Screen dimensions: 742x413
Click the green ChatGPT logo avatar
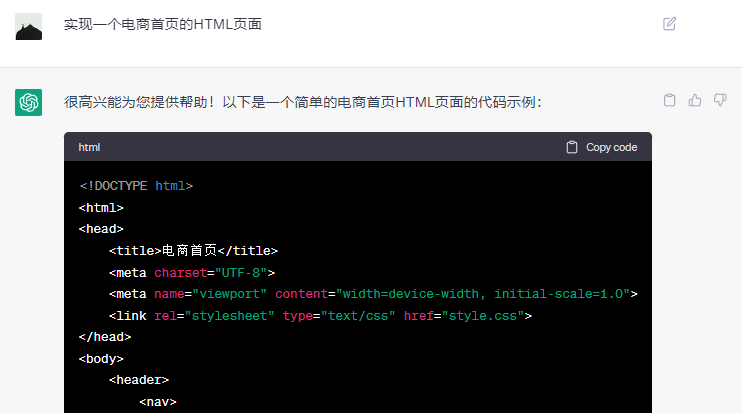coord(28,101)
